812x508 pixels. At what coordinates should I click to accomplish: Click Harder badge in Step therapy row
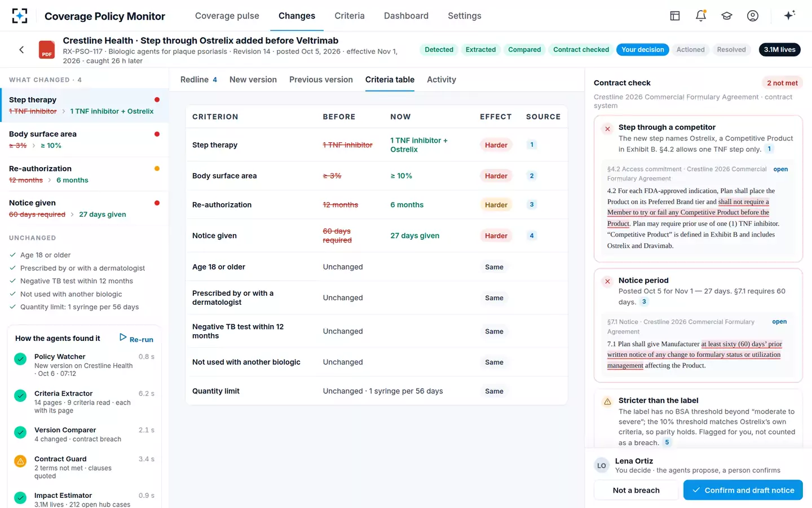pyautogui.click(x=496, y=145)
